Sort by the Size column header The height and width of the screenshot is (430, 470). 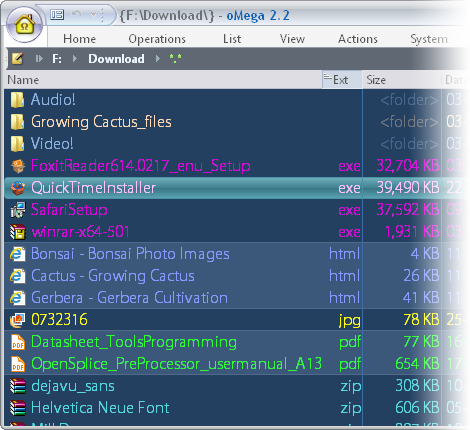(401, 80)
